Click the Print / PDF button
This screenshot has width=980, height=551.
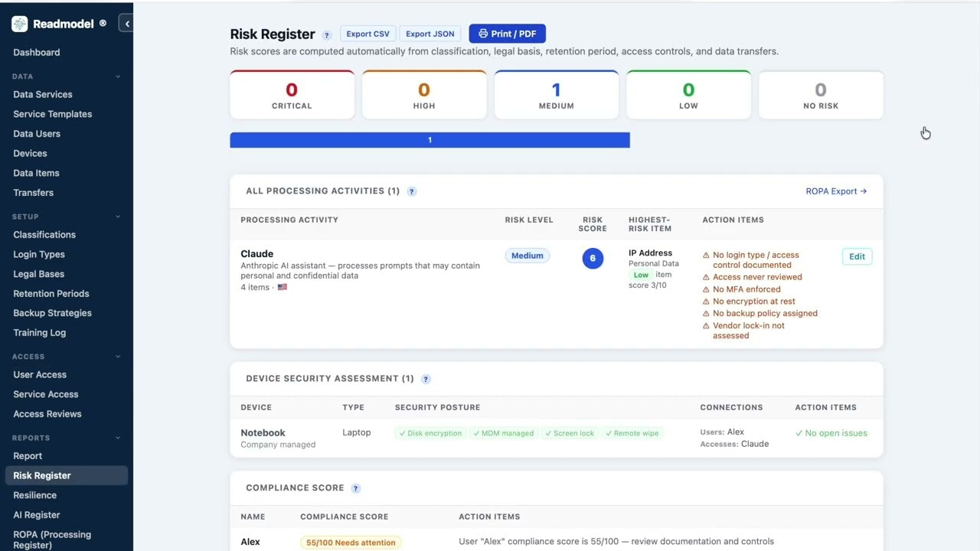click(507, 34)
